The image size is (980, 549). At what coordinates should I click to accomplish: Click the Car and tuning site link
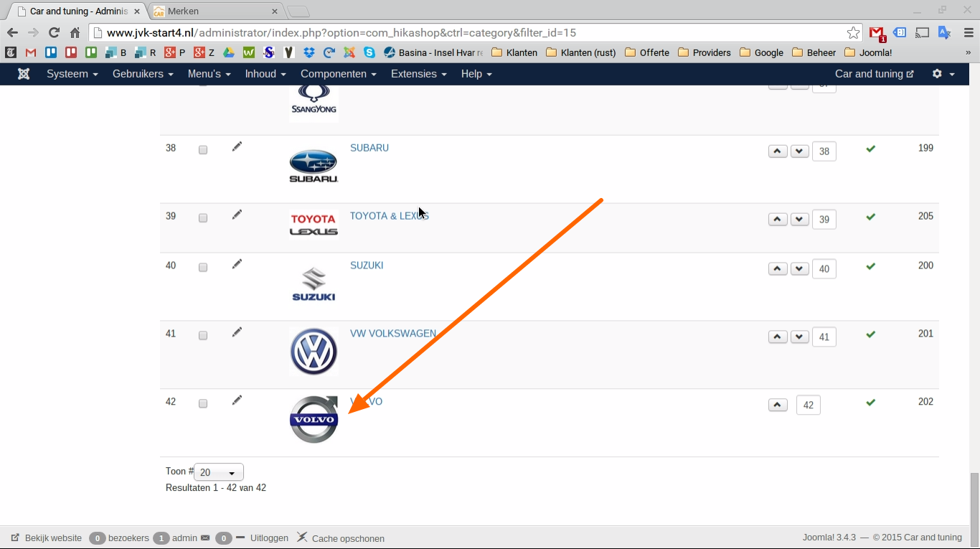point(875,74)
